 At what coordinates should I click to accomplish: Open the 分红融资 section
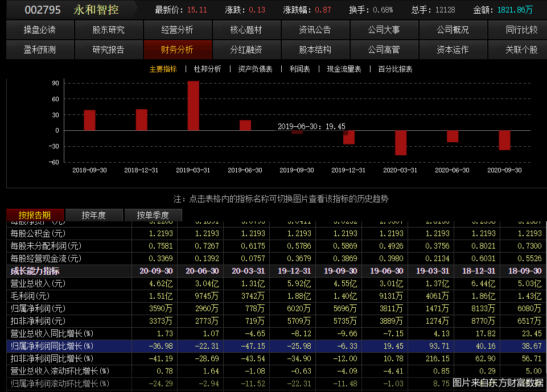(246, 50)
